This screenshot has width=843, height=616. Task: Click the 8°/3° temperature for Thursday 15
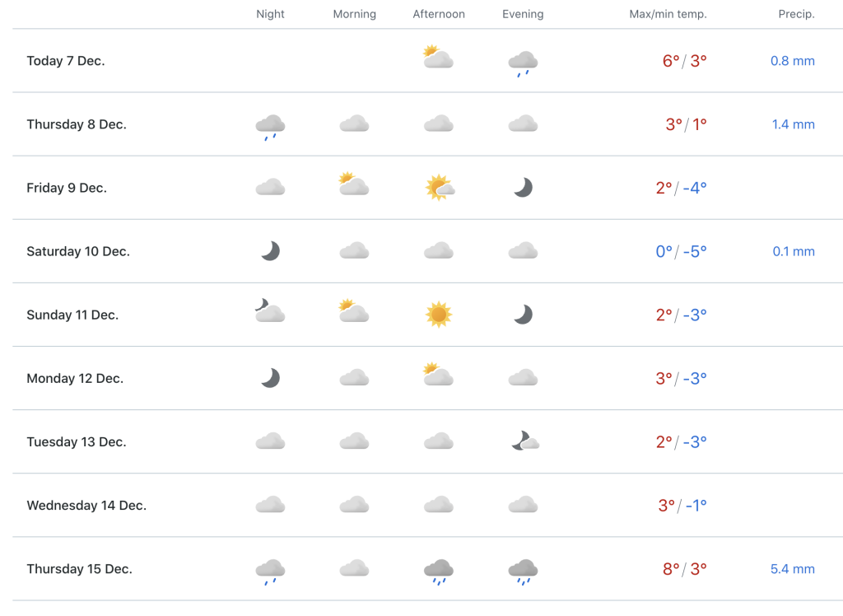pos(684,569)
